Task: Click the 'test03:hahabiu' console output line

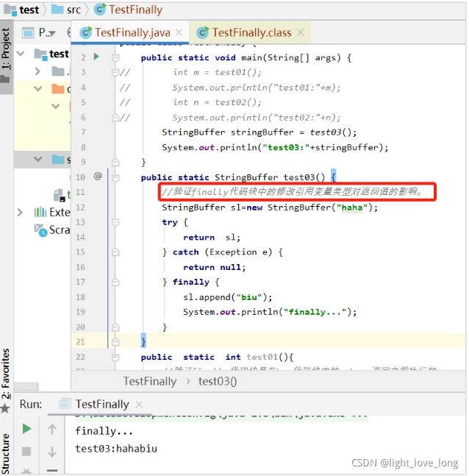Action: coord(116,449)
